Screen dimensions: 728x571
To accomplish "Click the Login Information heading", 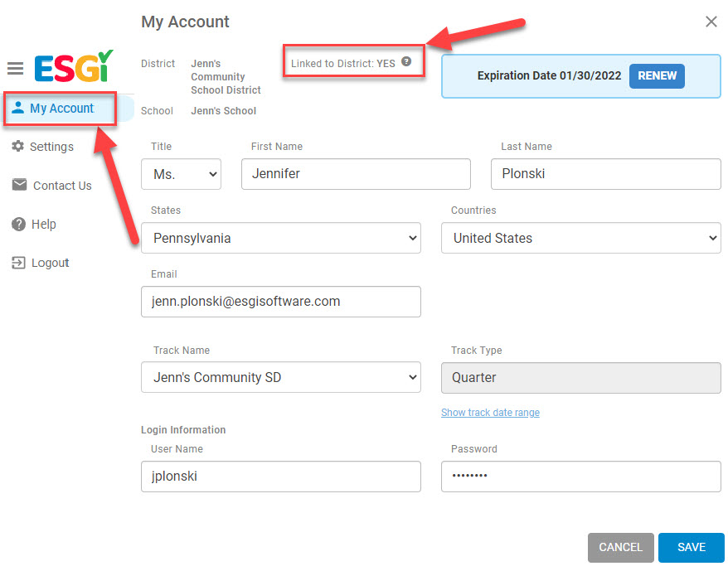I will click(x=183, y=430).
